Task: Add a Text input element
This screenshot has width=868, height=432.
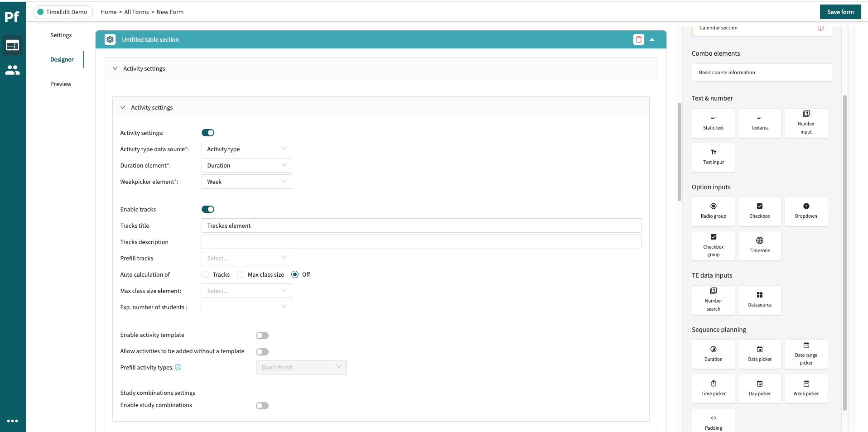Action: tap(714, 158)
